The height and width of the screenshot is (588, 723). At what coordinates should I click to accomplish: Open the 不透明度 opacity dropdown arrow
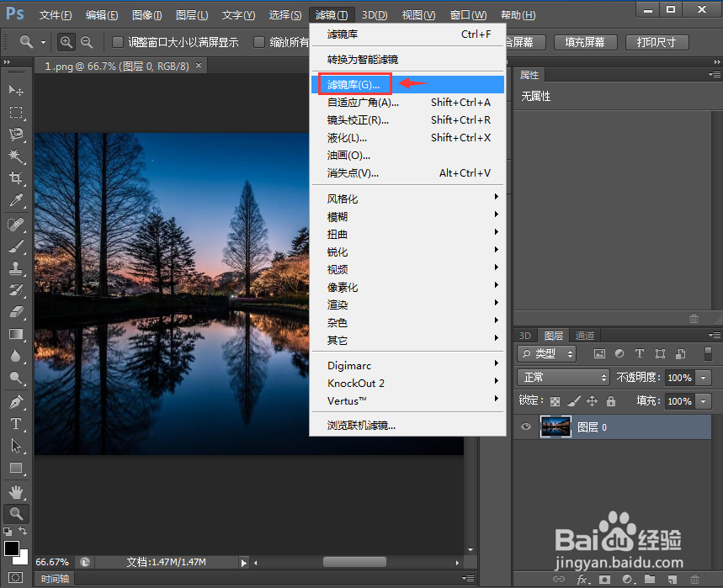[703, 378]
